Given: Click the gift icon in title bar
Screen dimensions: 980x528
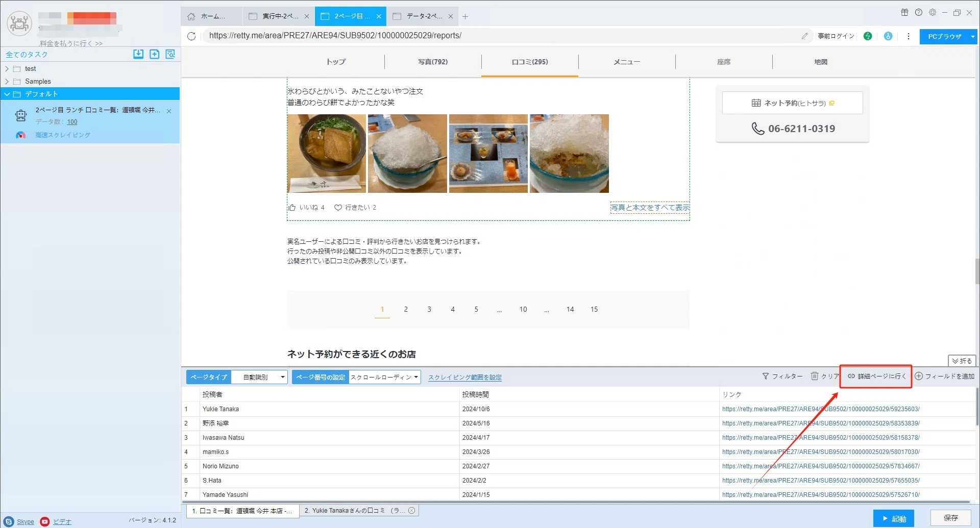Looking at the screenshot, I should [904, 12].
